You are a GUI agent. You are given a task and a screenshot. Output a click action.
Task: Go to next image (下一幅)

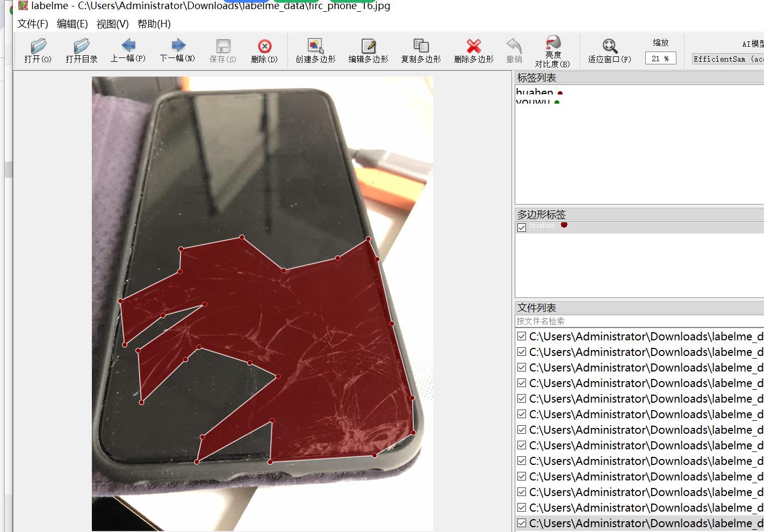[177, 46]
